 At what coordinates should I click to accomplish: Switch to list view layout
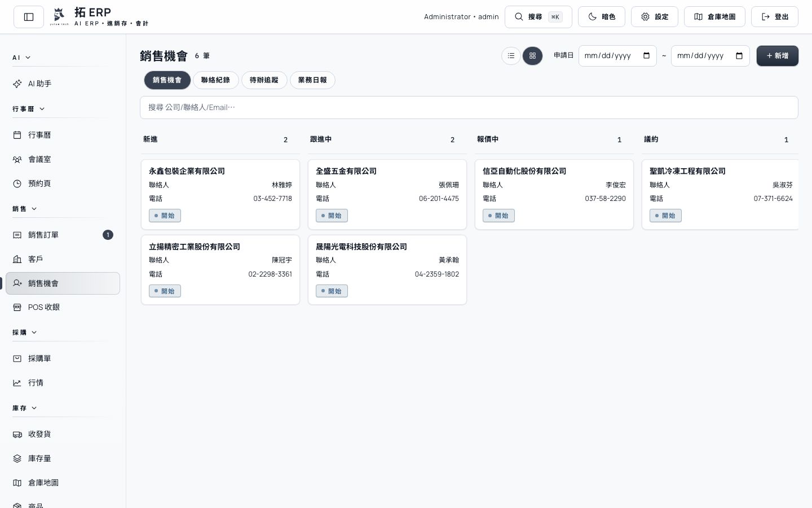[511, 56]
